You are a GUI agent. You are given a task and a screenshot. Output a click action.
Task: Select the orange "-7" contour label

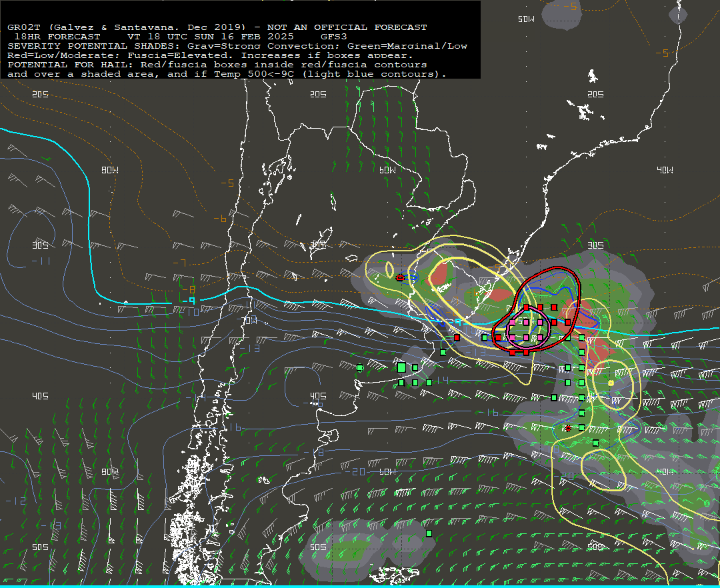(x=179, y=263)
